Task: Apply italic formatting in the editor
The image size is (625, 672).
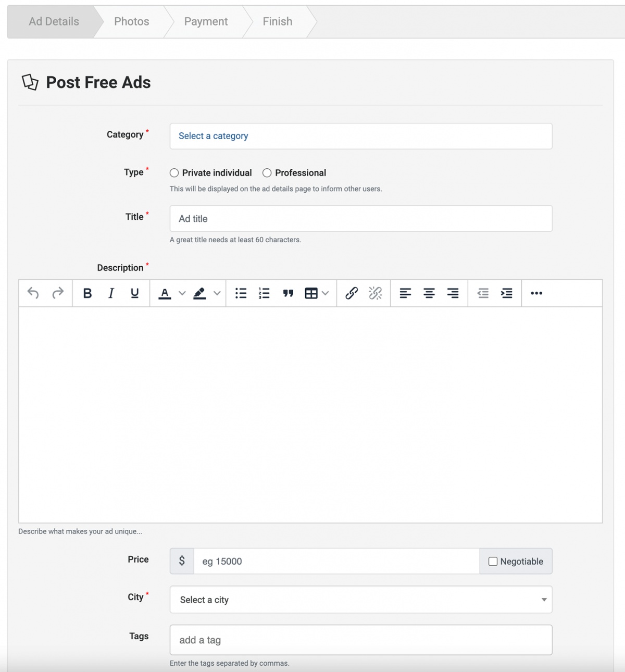Action: (111, 293)
